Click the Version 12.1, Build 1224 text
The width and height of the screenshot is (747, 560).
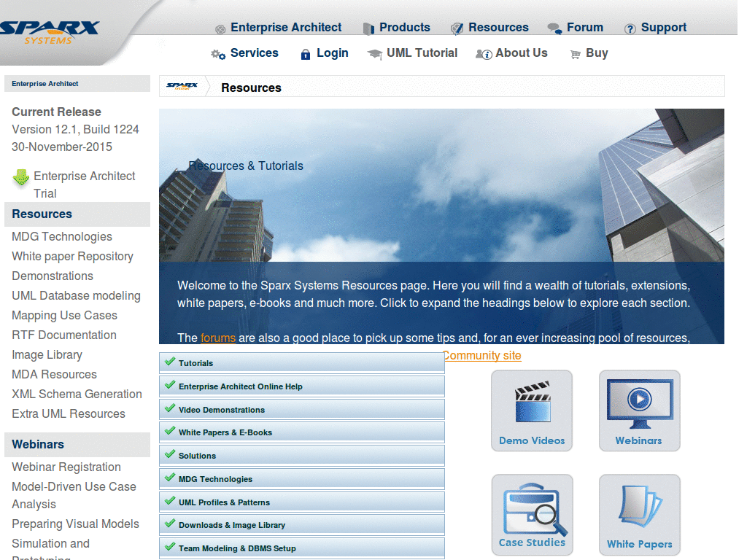click(x=75, y=130)
